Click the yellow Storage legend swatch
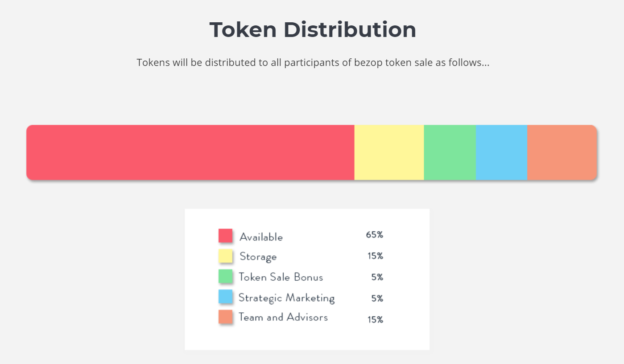Screen dimensions: 624x364 (x=225, y=256)
